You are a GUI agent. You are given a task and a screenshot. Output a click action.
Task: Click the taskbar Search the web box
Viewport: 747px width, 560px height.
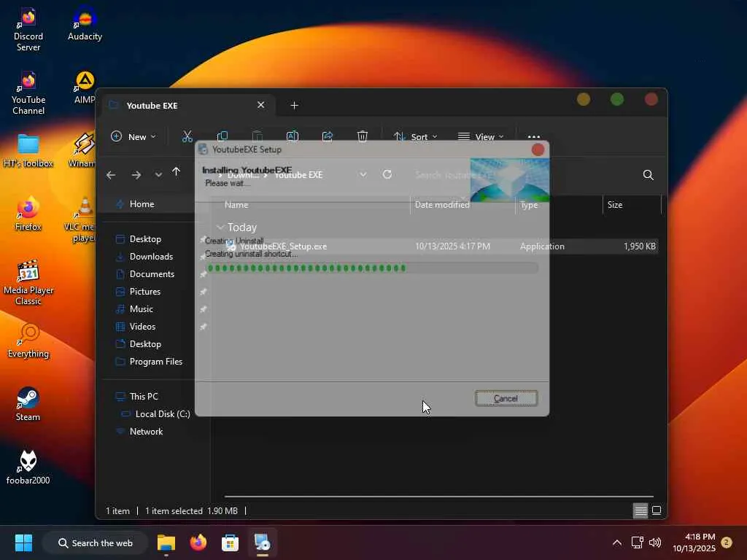[96, 542]
